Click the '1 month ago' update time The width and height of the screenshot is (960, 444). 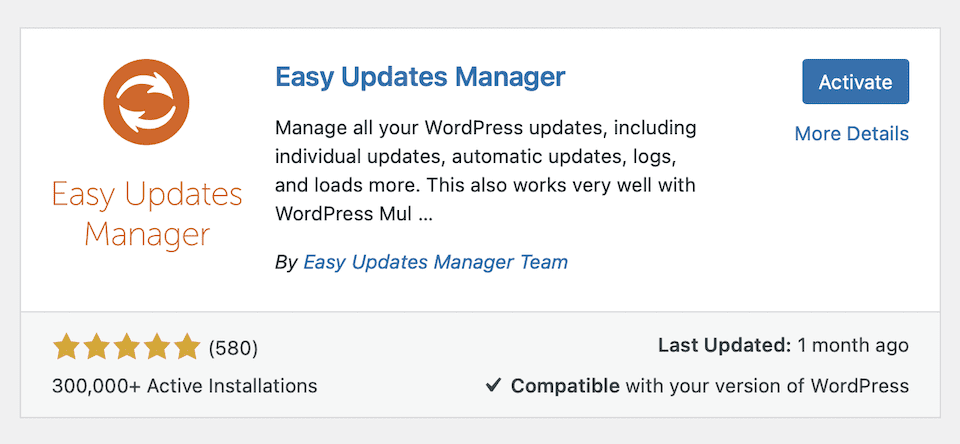853,345
